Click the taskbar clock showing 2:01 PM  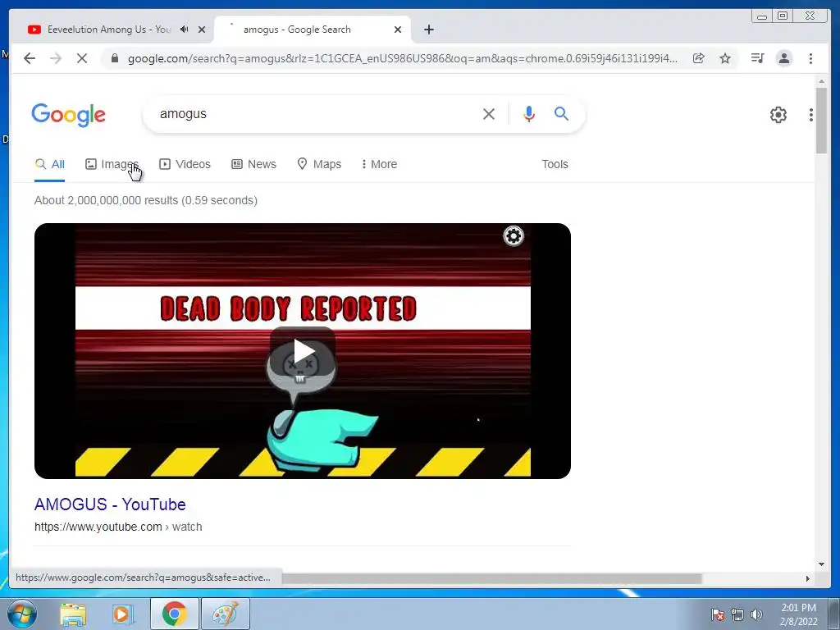click(x=798, y=614)
